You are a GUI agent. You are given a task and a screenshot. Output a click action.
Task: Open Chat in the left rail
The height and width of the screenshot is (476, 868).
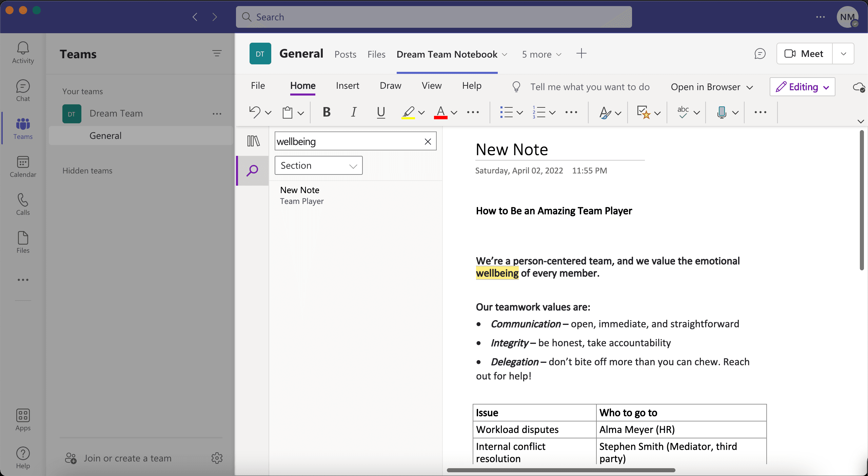(x=23, y=90)
